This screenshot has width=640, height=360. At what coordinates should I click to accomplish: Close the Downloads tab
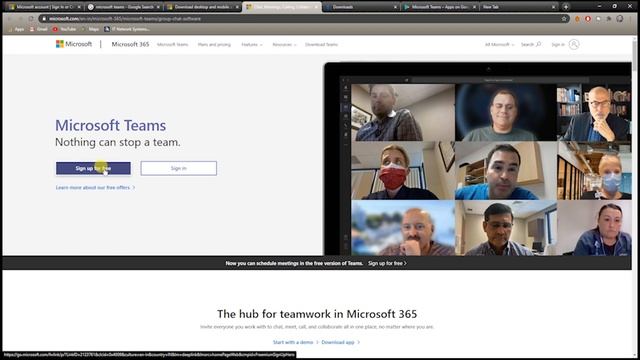point(395,7)
